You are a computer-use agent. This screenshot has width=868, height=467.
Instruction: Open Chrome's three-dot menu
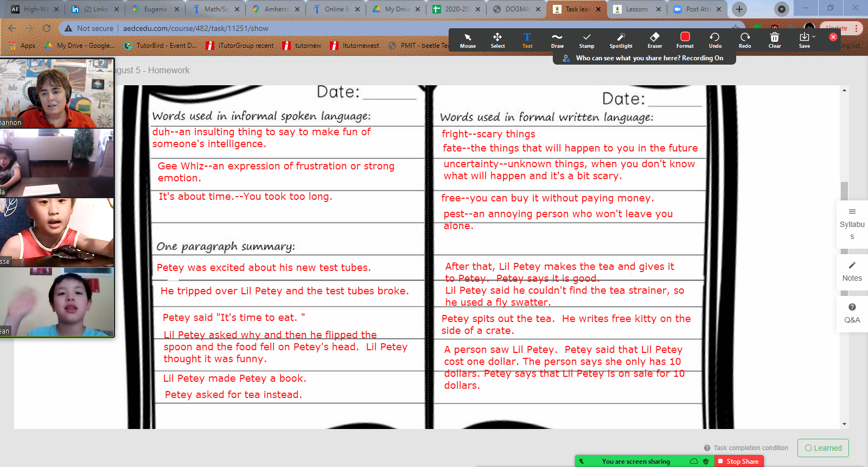(x=856, y=28)
